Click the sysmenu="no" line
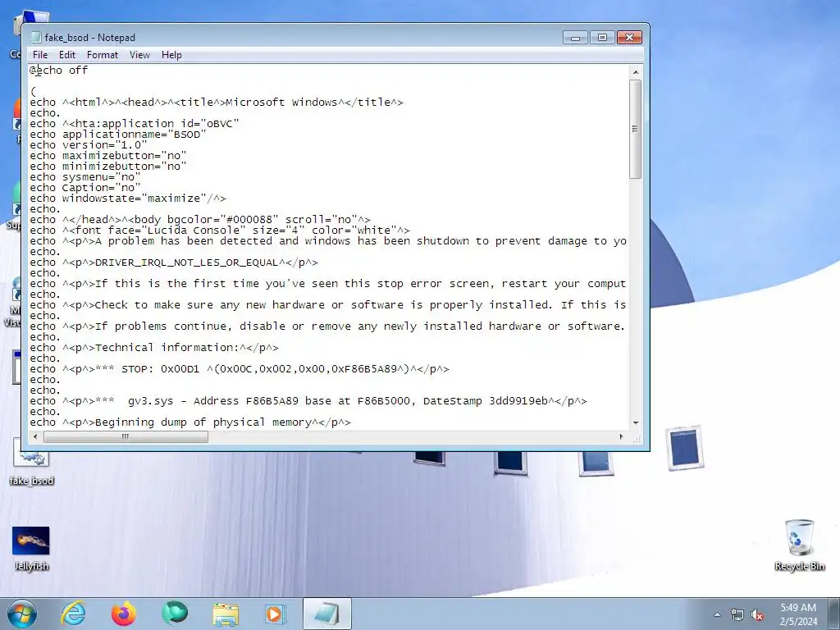840x630 pixels. click(x=85, y=177)
